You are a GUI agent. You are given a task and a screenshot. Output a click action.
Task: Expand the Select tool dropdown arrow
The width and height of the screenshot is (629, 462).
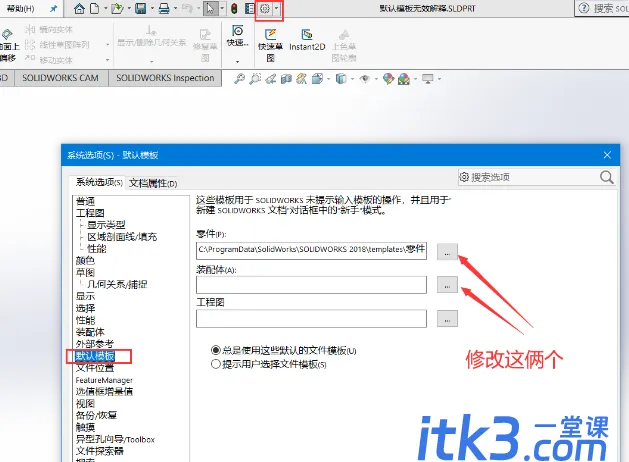pos(222,8)
